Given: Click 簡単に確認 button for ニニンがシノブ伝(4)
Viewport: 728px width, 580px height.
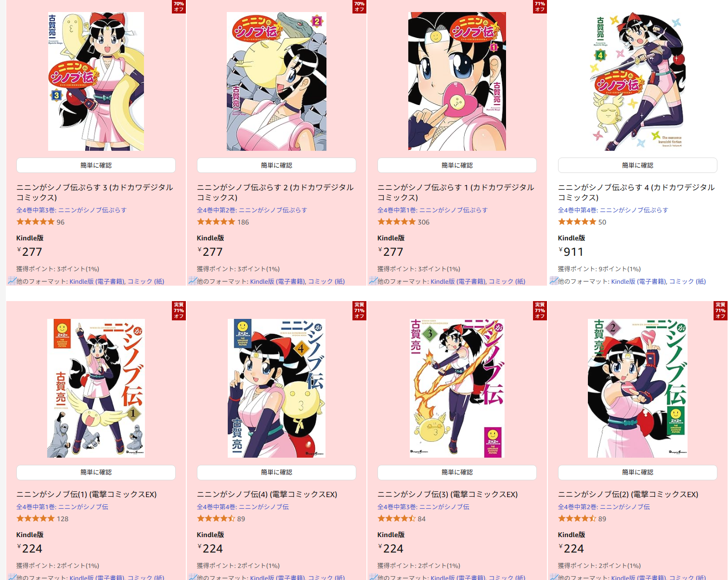Looking at the screenshot, I should click(276, 472).
